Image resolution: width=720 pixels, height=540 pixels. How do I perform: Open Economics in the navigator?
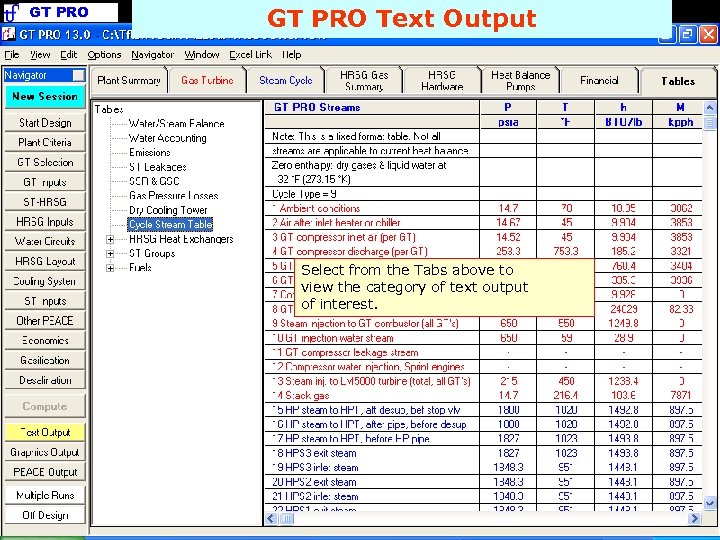pos(45,341)
